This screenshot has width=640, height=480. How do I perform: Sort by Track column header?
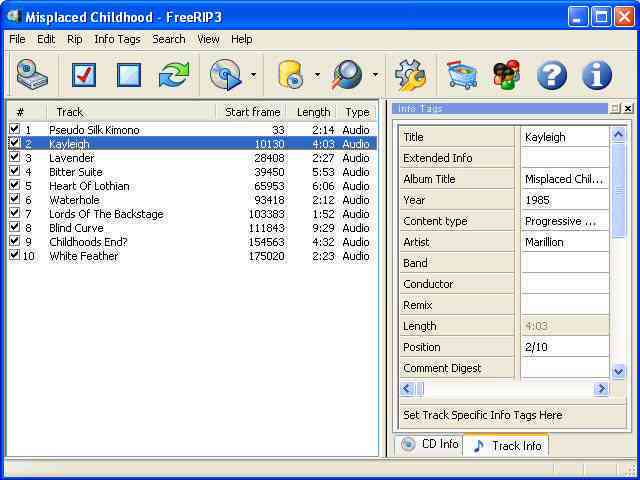[x=130, y=112]
